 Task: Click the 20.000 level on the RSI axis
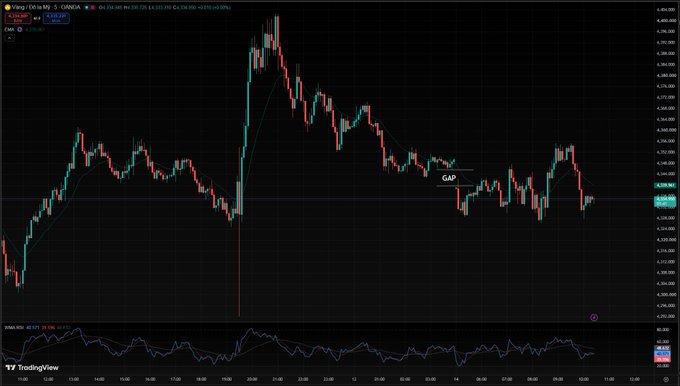663,366
